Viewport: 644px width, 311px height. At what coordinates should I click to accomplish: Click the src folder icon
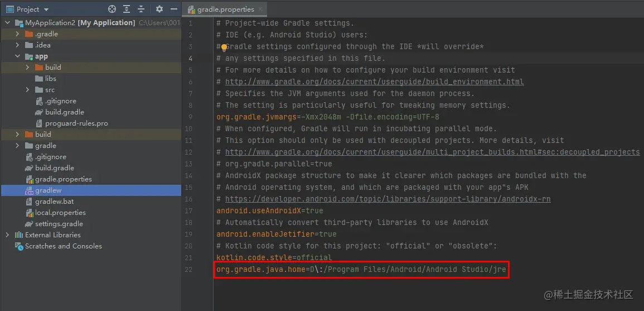[x=39, y=90]
